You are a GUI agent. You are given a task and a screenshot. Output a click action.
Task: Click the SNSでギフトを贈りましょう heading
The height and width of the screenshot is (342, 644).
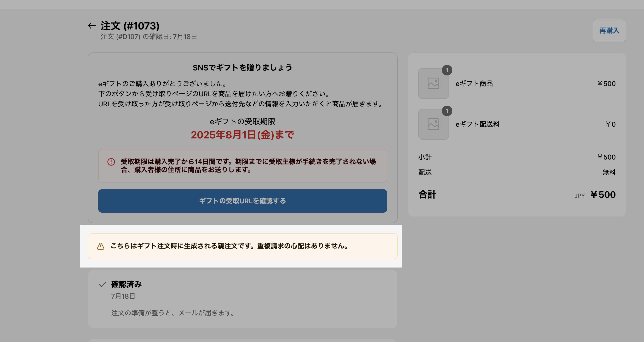[242, 68]
